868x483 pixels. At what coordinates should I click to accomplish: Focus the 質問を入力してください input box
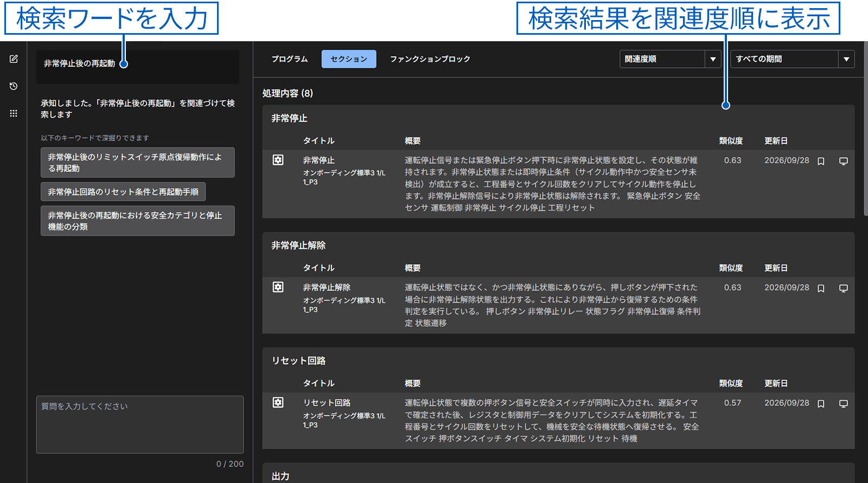[x=140, y=424]
